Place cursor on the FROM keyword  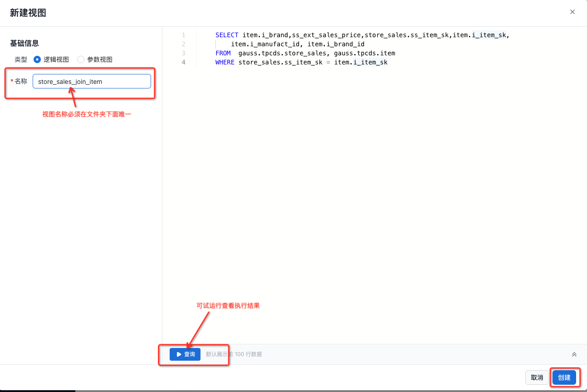[223, 53]
